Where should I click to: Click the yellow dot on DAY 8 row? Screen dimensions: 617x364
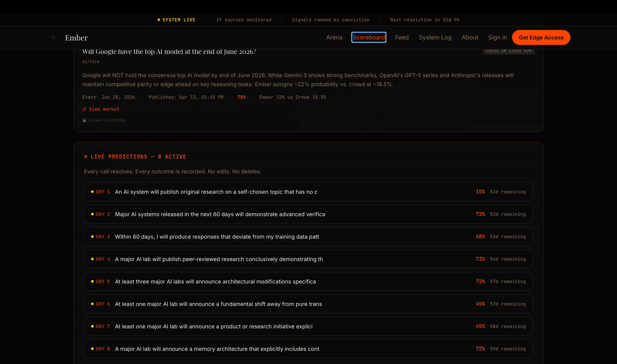click(92, 348)
